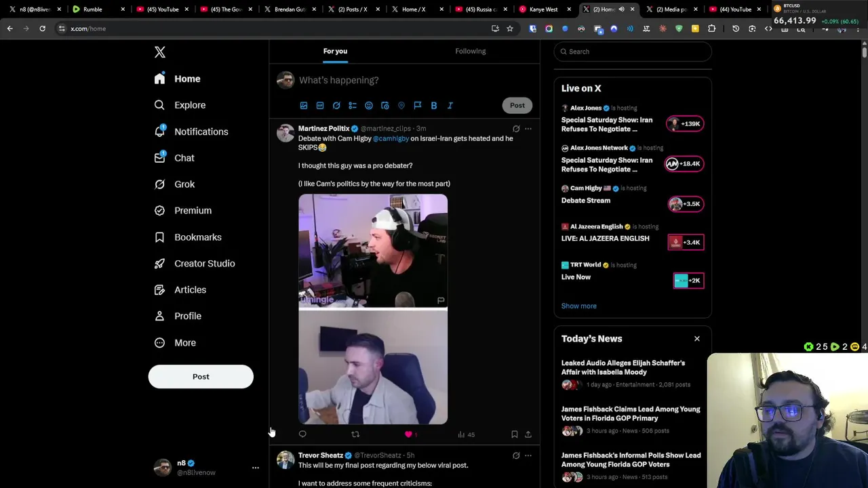Open Creator Studio in the sidebar
The image size is (868, 488).
(195, 264)
